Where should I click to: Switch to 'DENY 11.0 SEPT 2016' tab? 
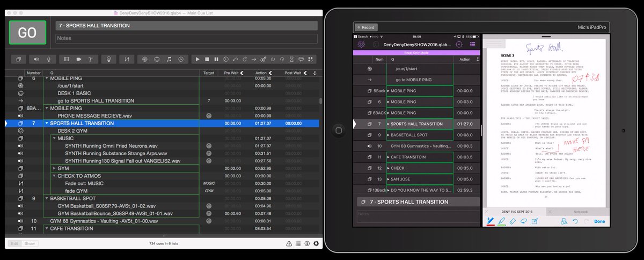pos(514,212)
